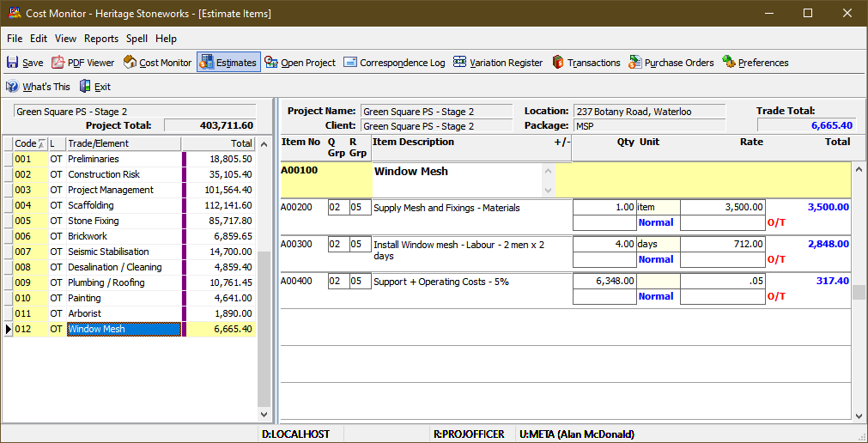The image size is (868, 443).
Task: Select the Brickwork trade row
Action: pos(129,236)
